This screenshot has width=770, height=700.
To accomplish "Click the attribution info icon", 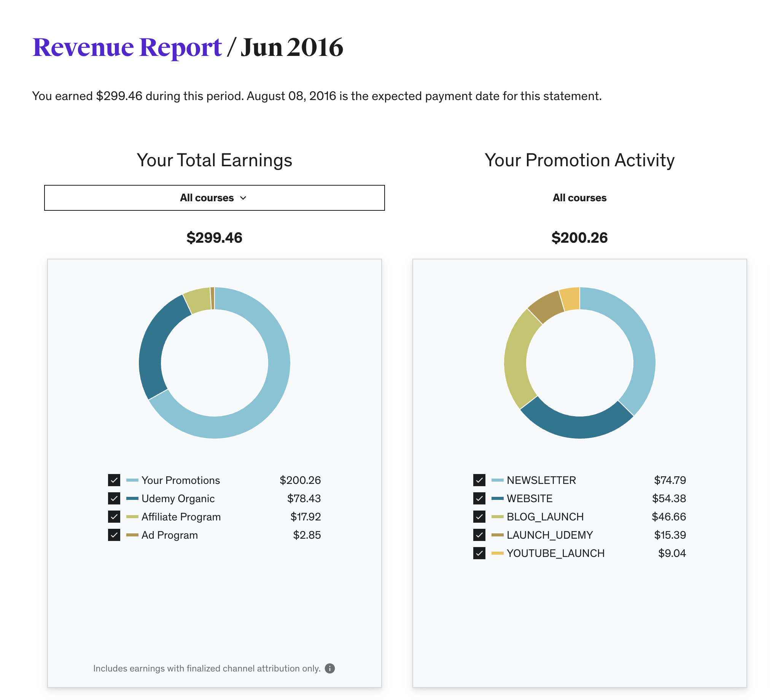I will 329,668.
